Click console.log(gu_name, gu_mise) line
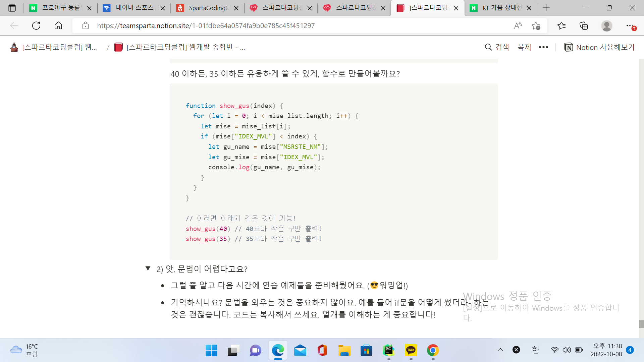 pyautogui.click(x=264, y=167)
